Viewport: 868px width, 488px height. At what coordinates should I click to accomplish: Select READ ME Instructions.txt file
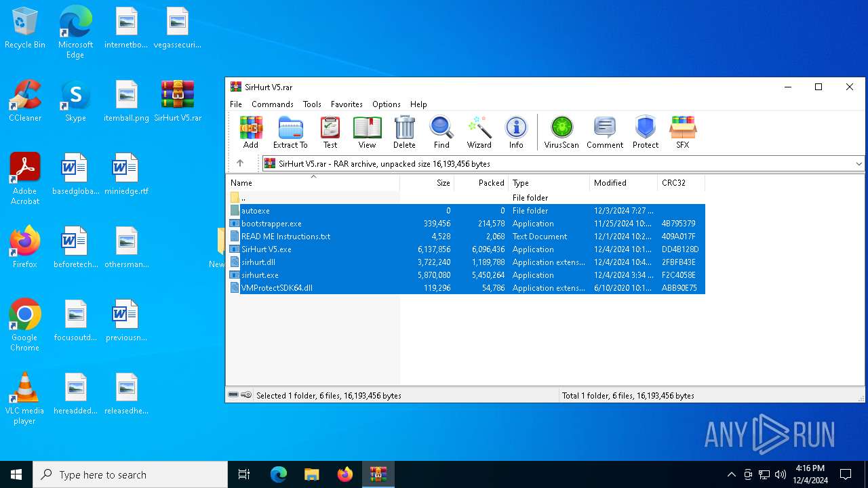tap(466, 237)
